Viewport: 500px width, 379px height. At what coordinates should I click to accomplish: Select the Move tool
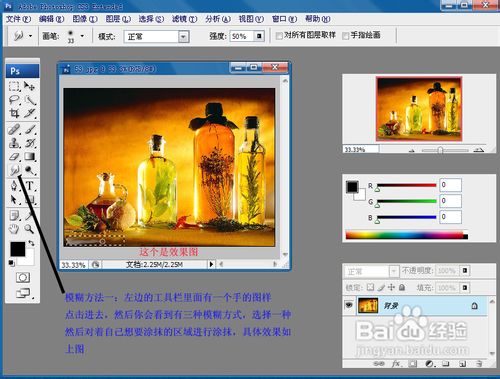[29, 86]
